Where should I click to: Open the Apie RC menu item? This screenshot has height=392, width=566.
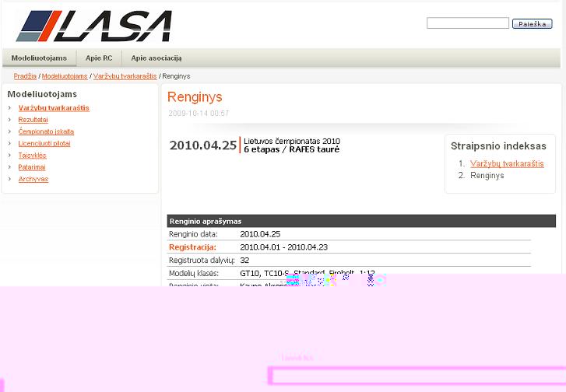99,58
